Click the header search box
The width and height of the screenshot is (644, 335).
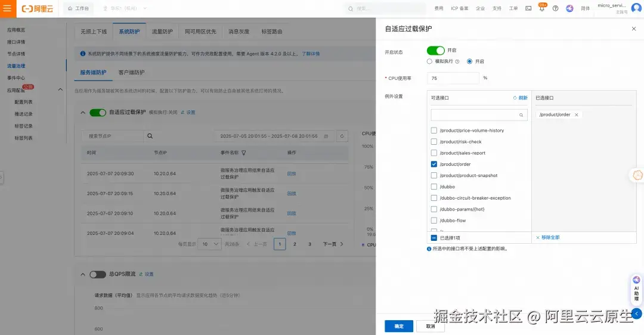click(385, 8)
